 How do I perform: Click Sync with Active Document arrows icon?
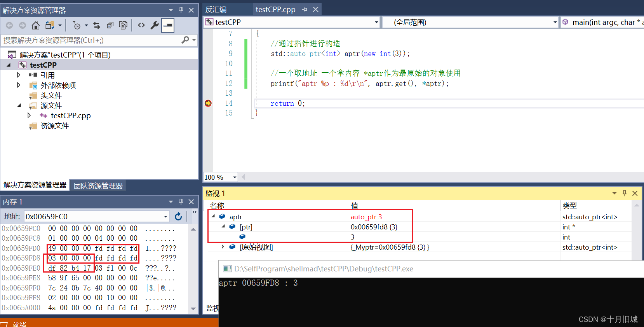tap(97, 25)
